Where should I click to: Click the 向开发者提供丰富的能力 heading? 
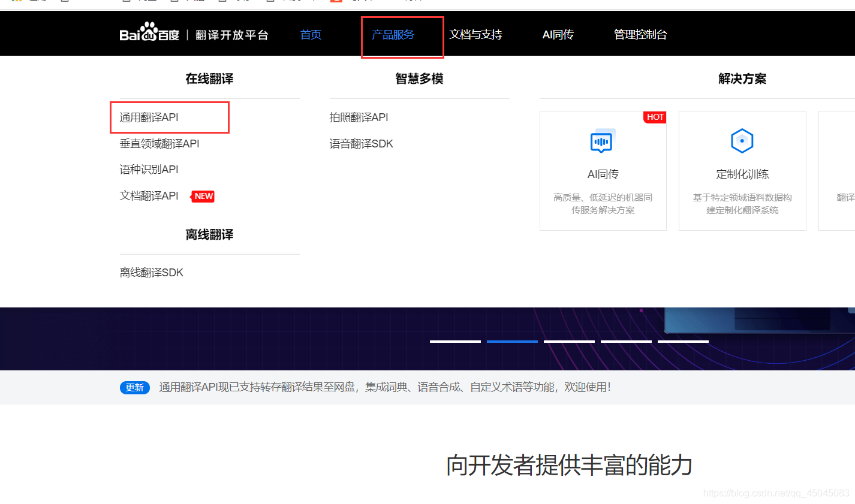[x=569, y=465]
